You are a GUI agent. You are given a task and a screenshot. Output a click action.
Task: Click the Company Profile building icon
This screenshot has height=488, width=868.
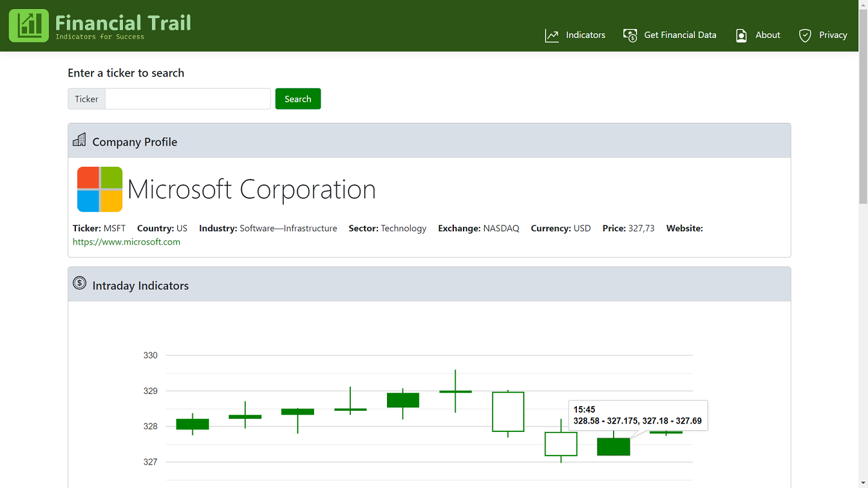(x=79, y=139)
